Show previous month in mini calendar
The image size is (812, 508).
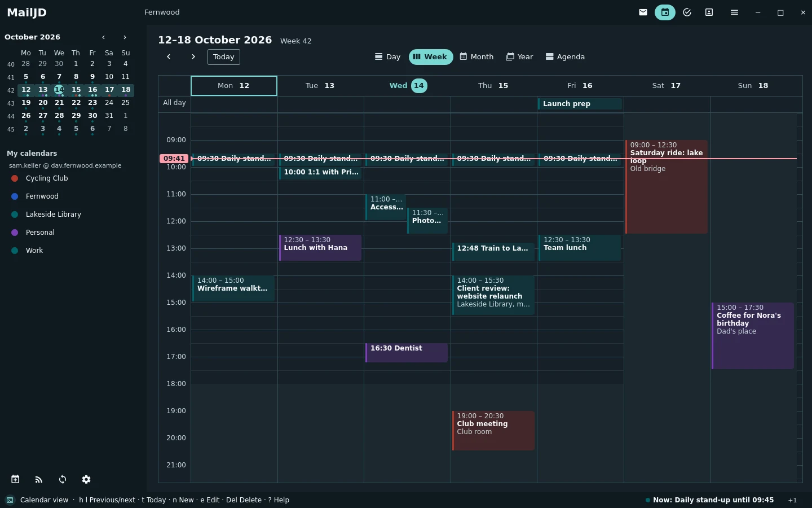pyautogui.click(x=104, y=37)
